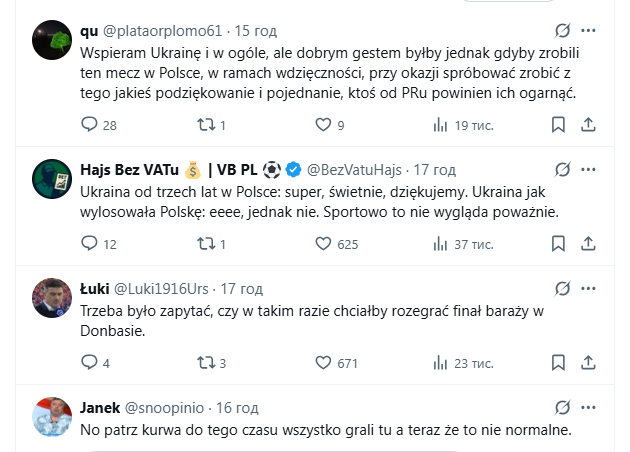Open timestamp link on Janek's tweet

(x=237, y=407)
